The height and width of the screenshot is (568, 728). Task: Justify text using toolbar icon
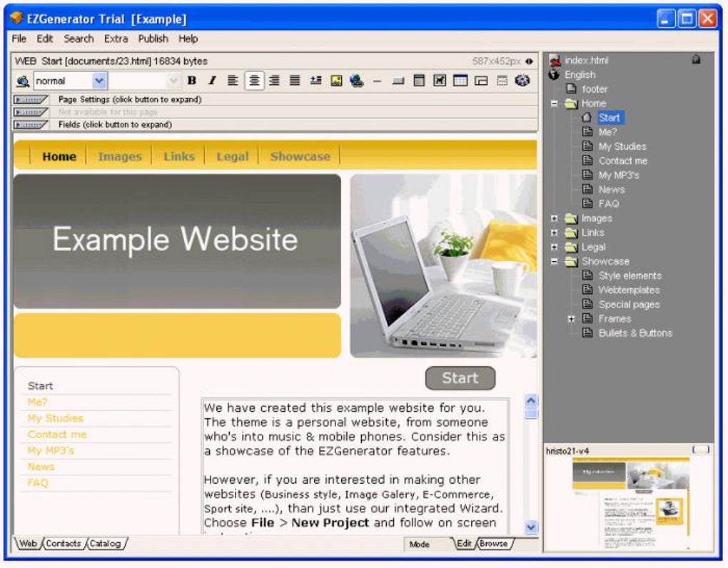coord(295,81)
